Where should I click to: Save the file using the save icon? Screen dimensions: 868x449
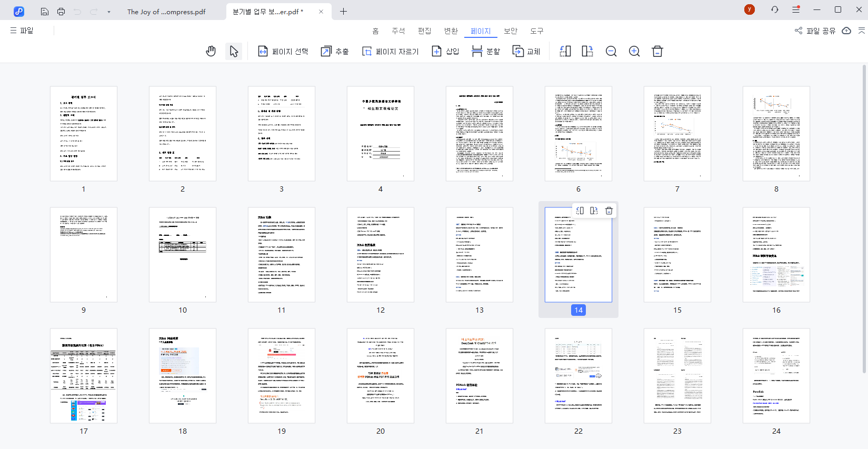(x=45, y=12)
